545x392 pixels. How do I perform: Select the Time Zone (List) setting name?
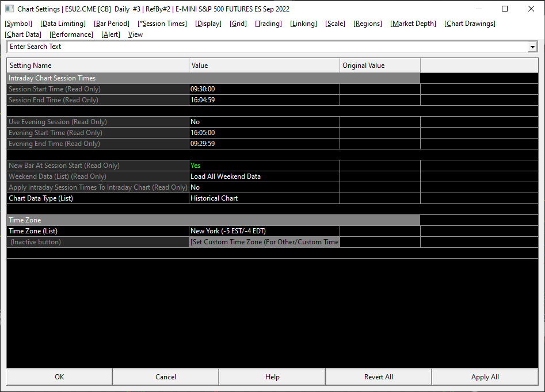point(98,231)
